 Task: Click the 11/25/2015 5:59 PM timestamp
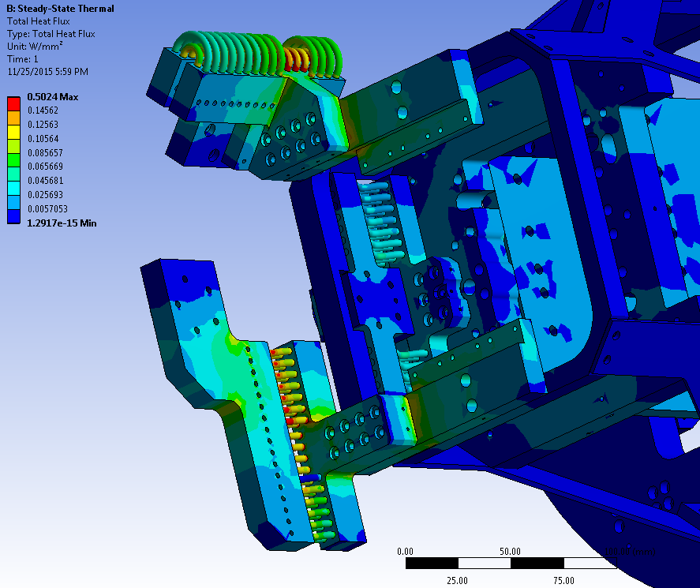49,71
